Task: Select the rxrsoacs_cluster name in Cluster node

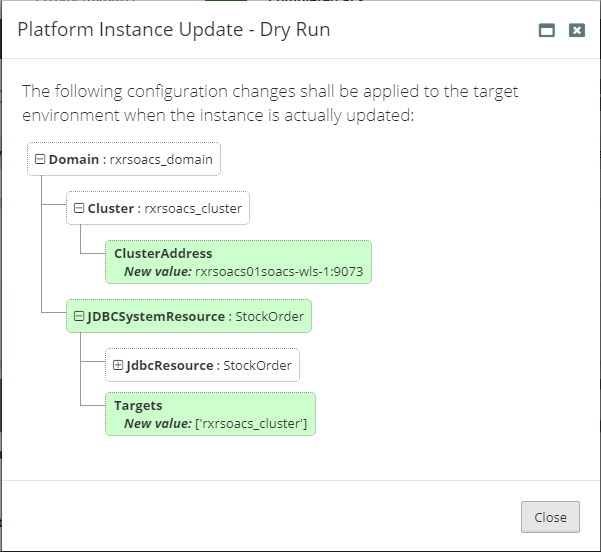Action: (193, 209)
